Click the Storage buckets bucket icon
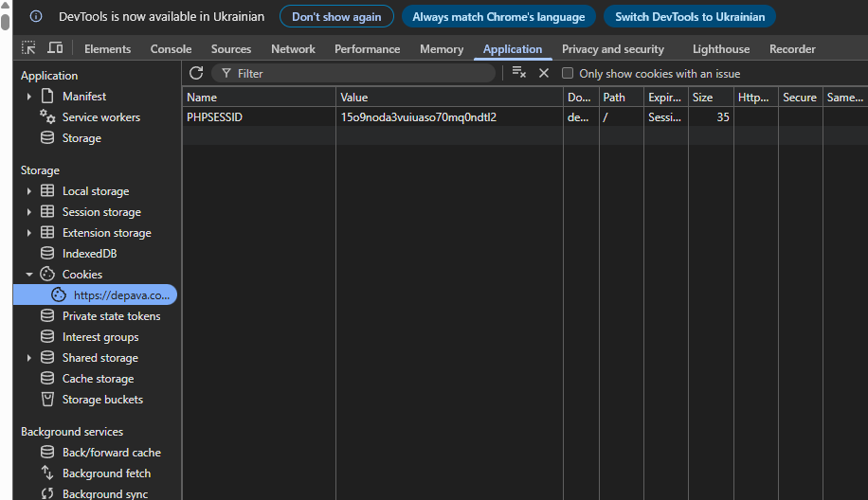This screenshot has width=868, height=500. coord(47,400)
